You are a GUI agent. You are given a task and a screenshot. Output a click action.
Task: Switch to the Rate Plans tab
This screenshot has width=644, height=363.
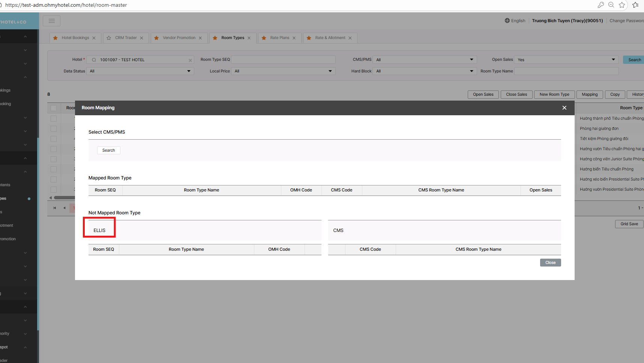coord(279,38)
